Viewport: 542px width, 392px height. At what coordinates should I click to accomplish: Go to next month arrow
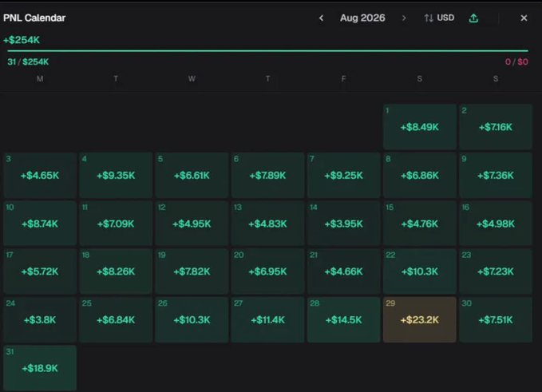404,18
